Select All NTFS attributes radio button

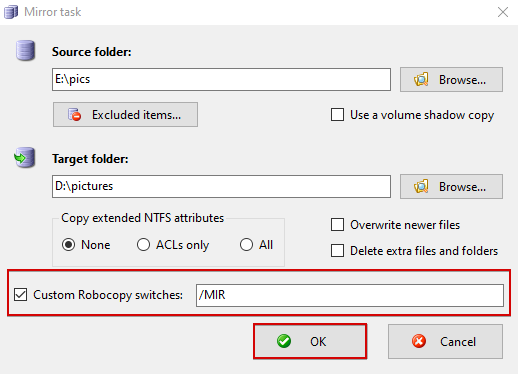[x=246, y=245]
